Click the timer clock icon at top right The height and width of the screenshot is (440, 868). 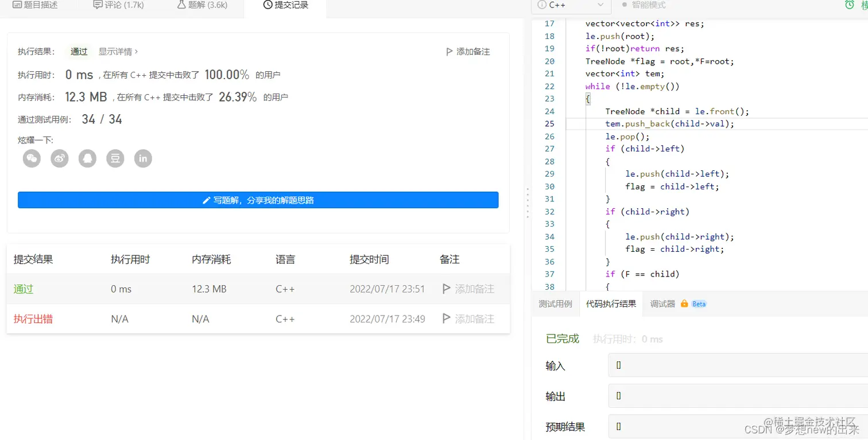coord(850,5)
